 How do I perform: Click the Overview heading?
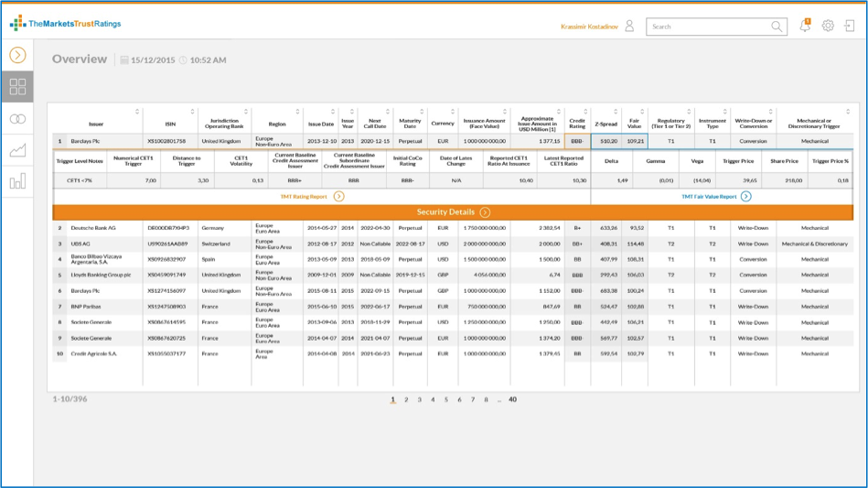tap(80, 60)
